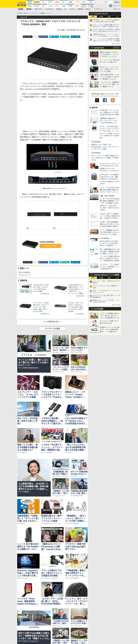Click LAN機器 breadcrumb link
The width and height of the screenshot is (138, 644).
[42, 13]
